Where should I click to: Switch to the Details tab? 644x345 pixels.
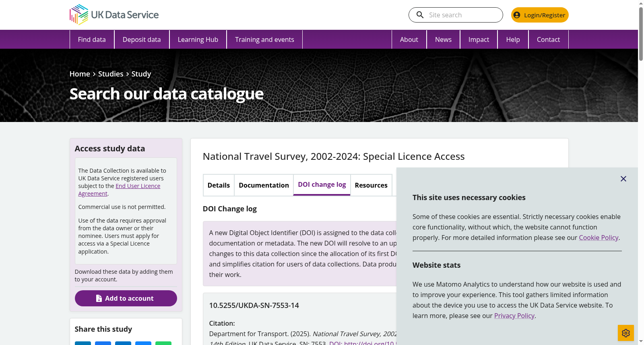pos(219,185)
